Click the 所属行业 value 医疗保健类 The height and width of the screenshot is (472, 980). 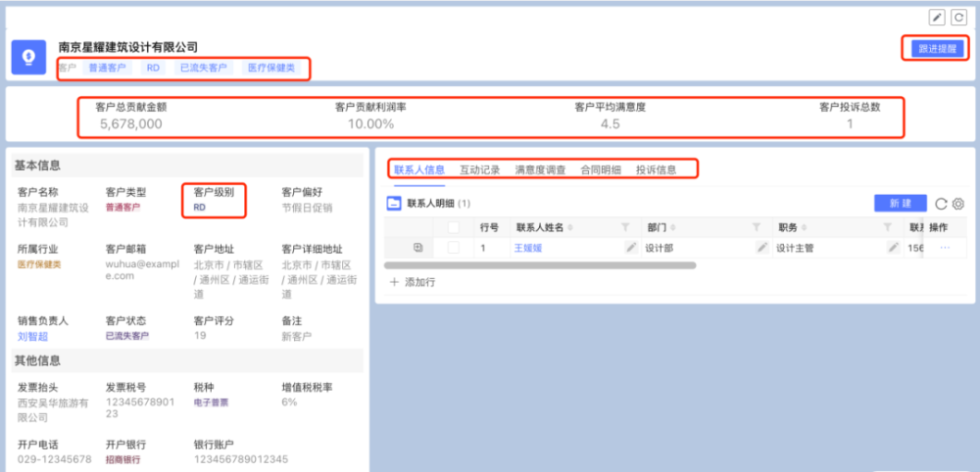[39, 264]
